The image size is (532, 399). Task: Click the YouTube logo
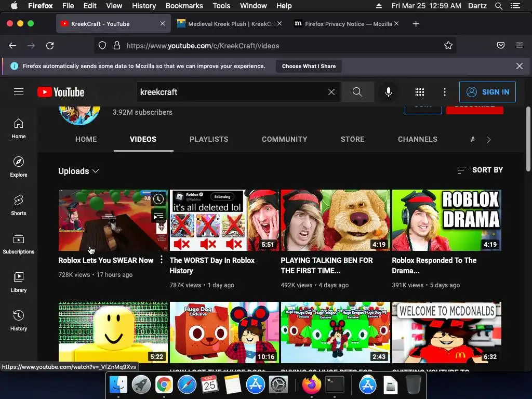pos(61,92)
